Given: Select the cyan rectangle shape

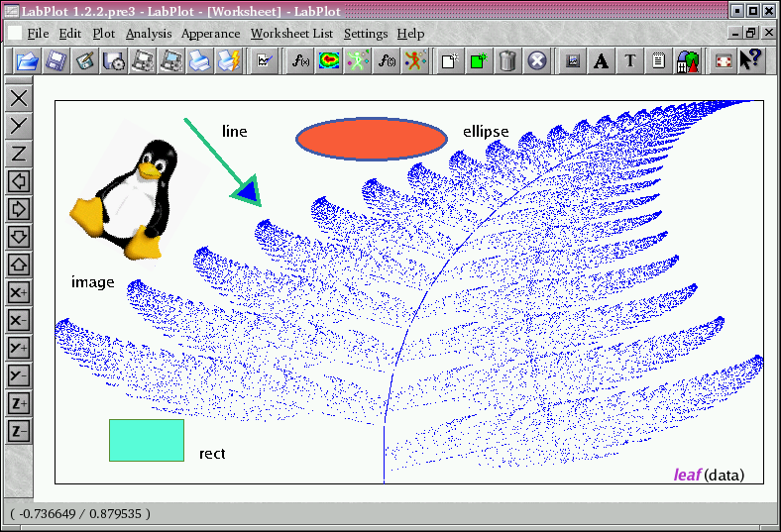Looking at the screenshot, I should [147, 440].
